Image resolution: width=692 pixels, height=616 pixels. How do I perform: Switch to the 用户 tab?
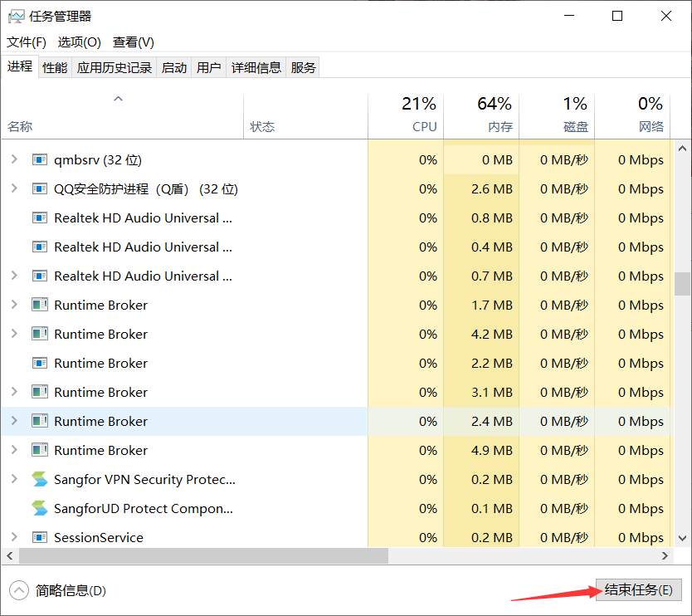(209, 67)
